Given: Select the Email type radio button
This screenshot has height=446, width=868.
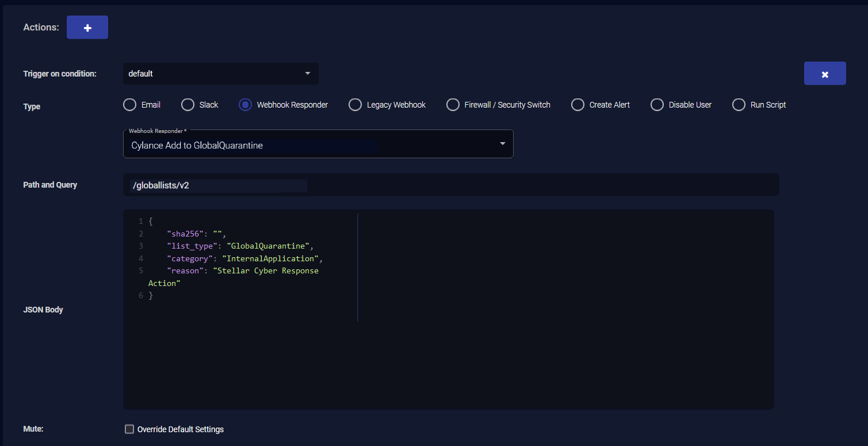Looking at the screenshot, I should (x=130, y=105).
